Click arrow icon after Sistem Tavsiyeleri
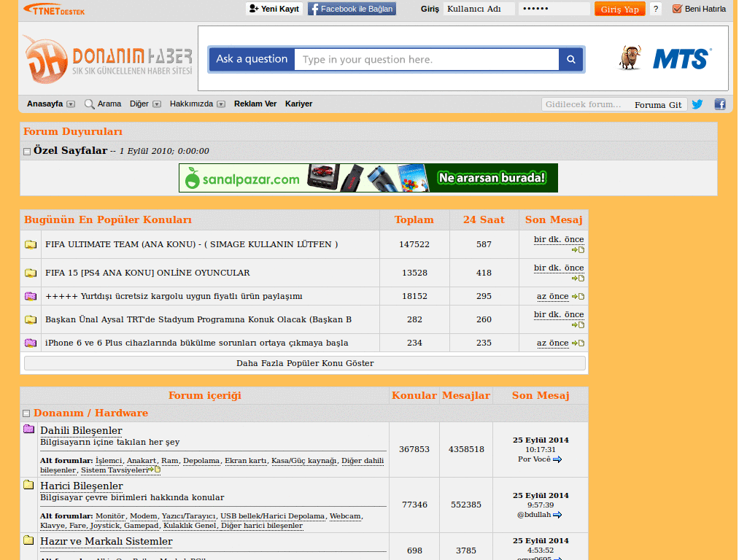Image resolution: width=747 pixels, height=560 pixels. [155, 470]
